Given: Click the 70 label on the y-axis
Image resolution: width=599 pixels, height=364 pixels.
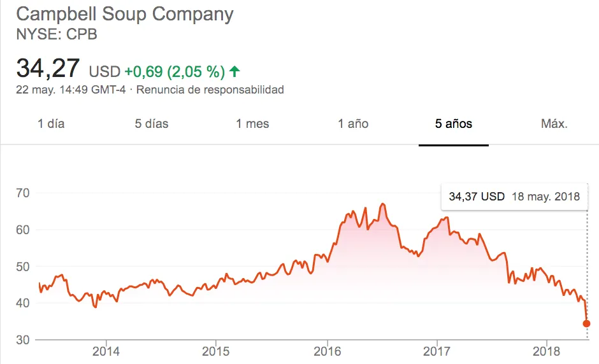Looking at the screenshot, I should pos(23,192).
